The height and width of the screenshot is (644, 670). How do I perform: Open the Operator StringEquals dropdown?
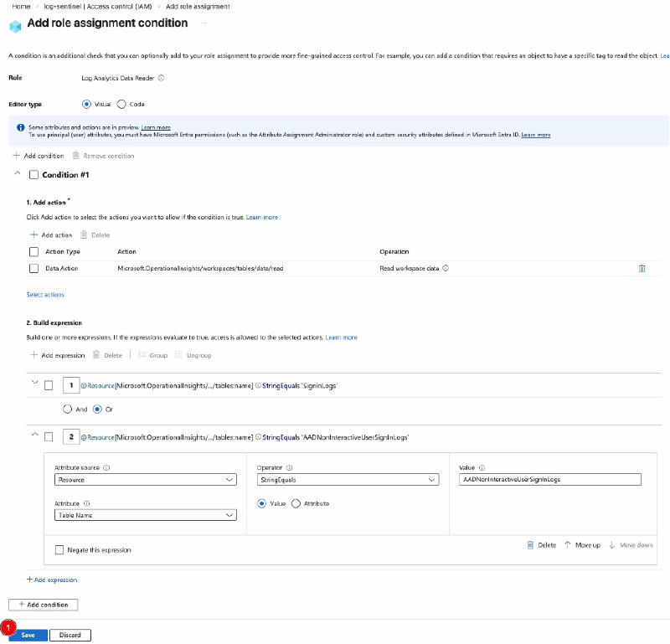(x=348, y=480)
